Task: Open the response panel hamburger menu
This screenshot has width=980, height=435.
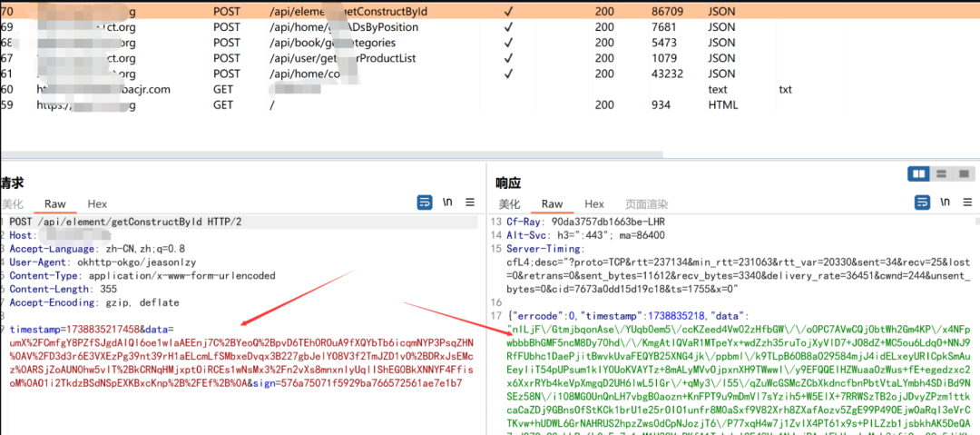Action: point(969,203)
